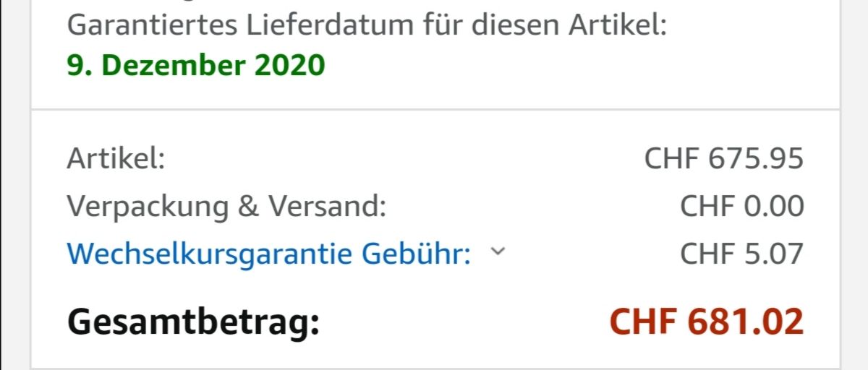
Task: Click the Verpackung & Versand label
Action: click(226, 207)
